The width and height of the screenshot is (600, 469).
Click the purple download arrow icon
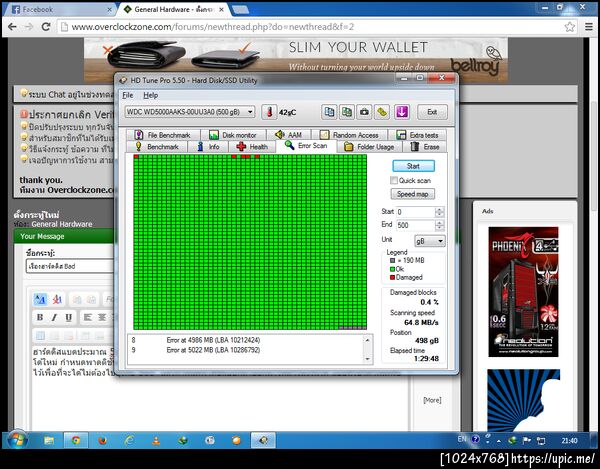pos(402,112)
